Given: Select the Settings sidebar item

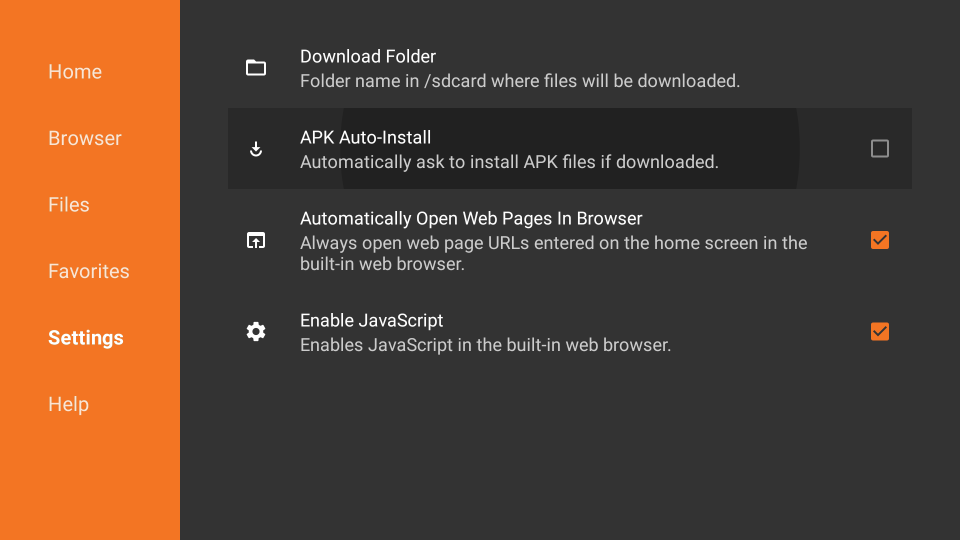Looking at the screenshot, I should [x=86, y=338].
